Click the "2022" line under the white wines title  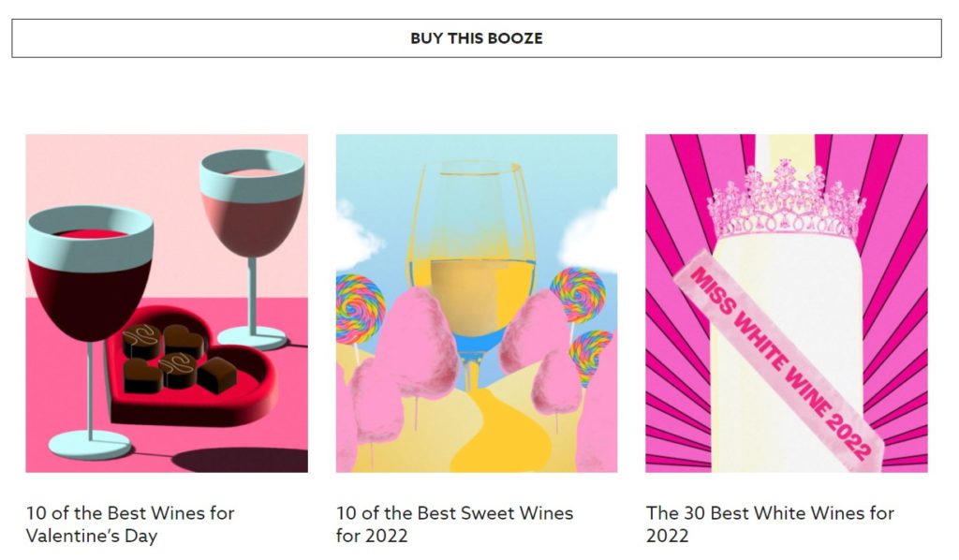(x=667, y=536)
